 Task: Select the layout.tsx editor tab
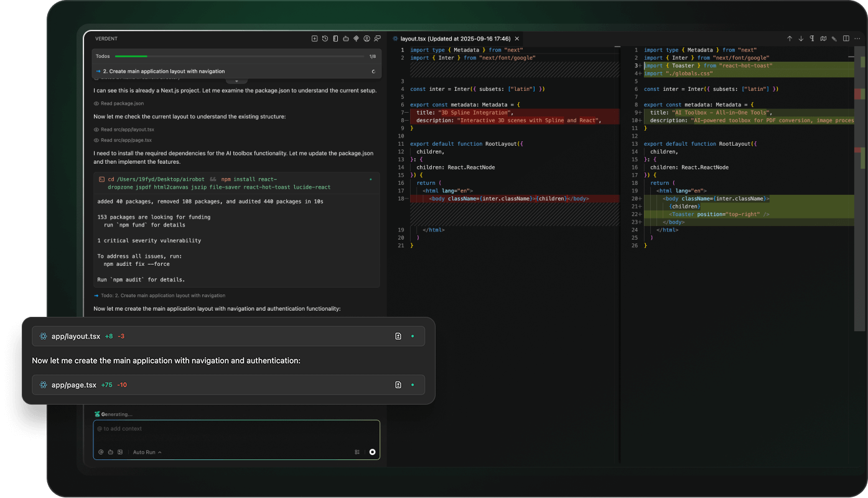pos(448,39)
